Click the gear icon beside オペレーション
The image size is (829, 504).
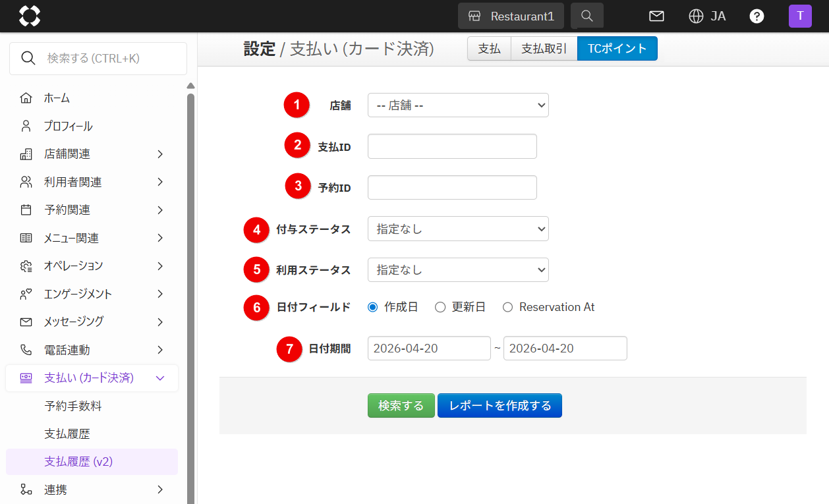[x=26, y=266]
